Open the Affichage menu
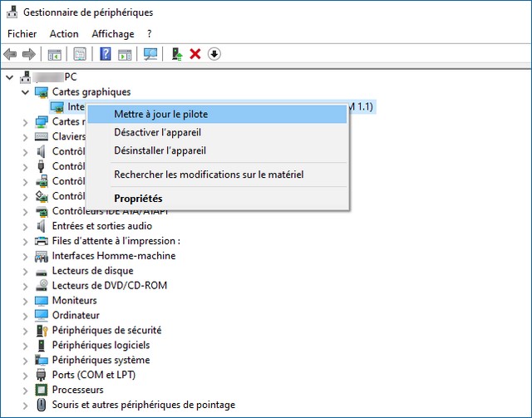 tap(112, 34)
